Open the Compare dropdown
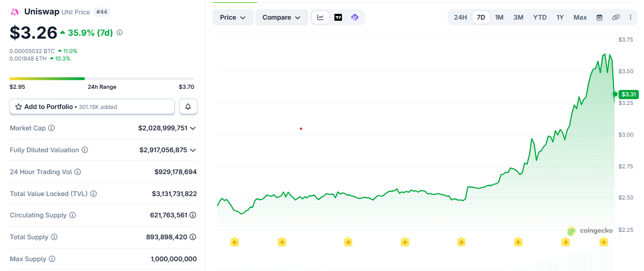This screenshot has width=644, height=271. (282, 17)
